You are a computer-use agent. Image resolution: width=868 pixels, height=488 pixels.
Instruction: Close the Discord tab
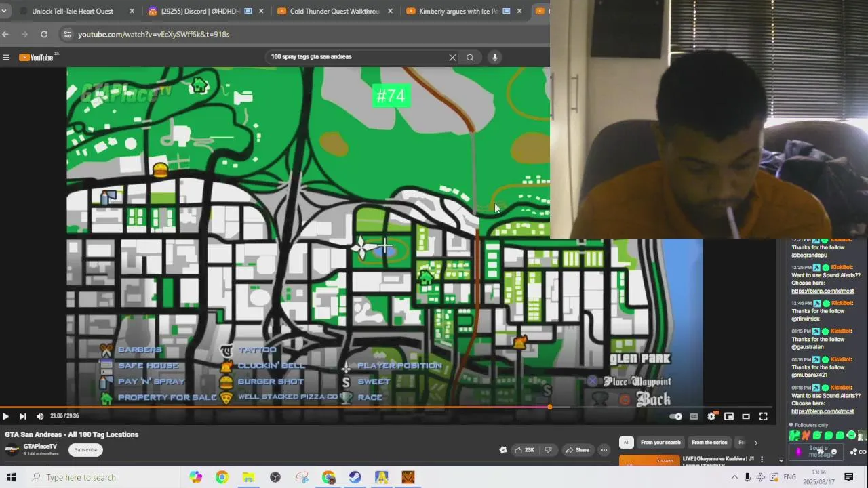(262, 11)
